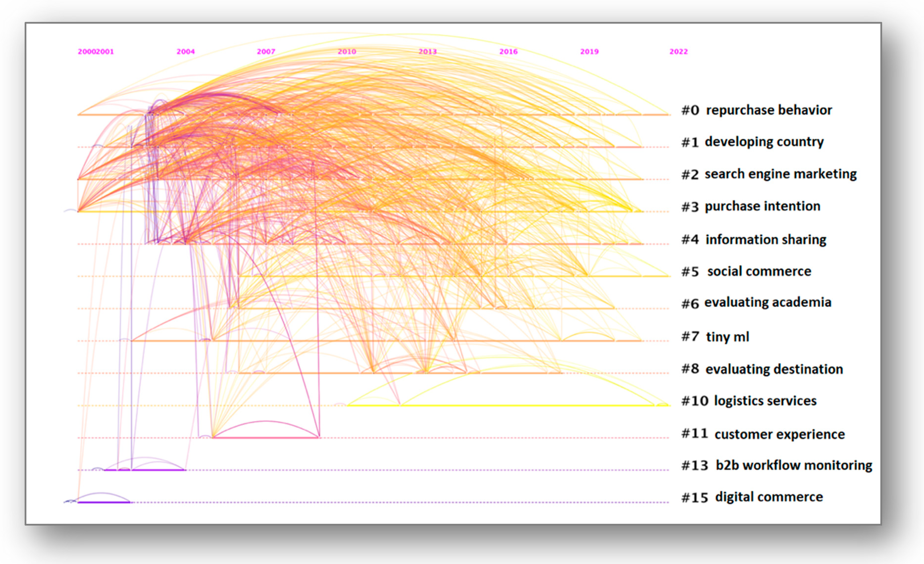
Task: Select the #10 logistics services label
Action: click(x=749, y=401)
